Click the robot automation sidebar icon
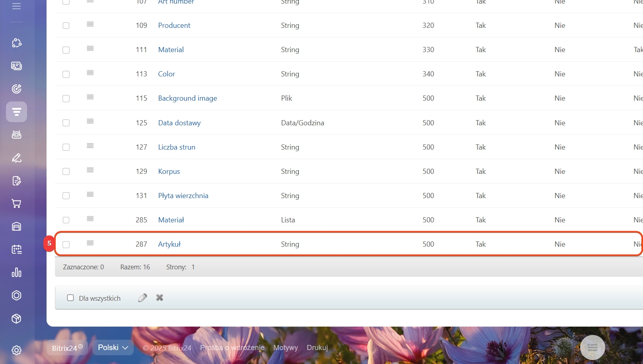The width and height of the screenshot is (643, 364). 16,135
